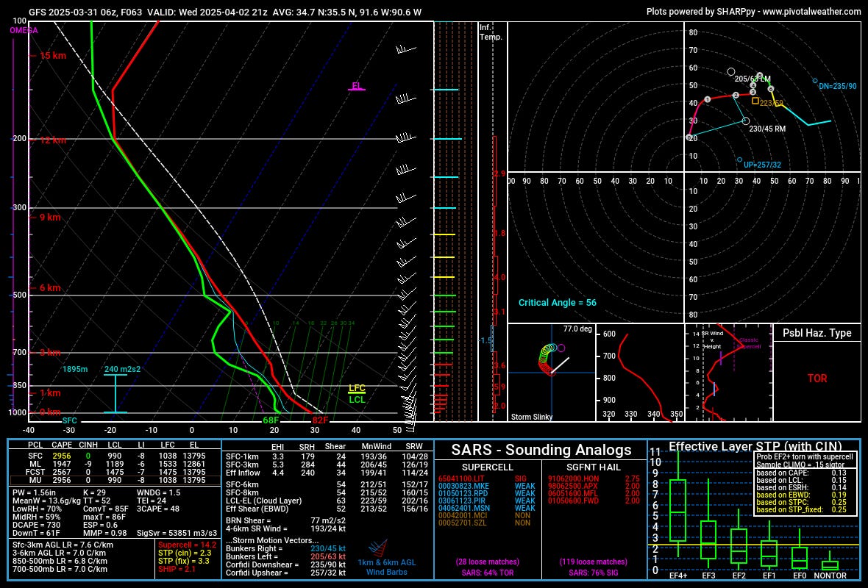The height and width of the screenshot is (588, 868).
Task: Click the EF4+ green box in STP boxplot
Action: (x=677, y=510)
